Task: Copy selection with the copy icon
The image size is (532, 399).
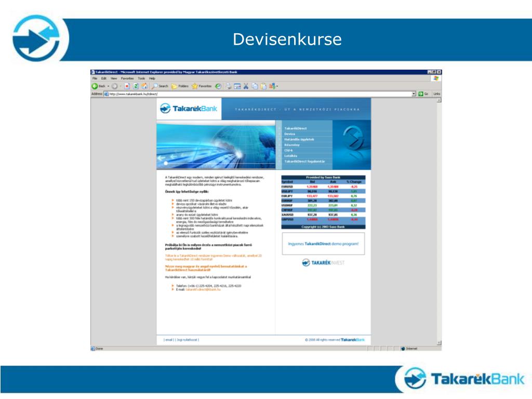Action: pos(255,86)
